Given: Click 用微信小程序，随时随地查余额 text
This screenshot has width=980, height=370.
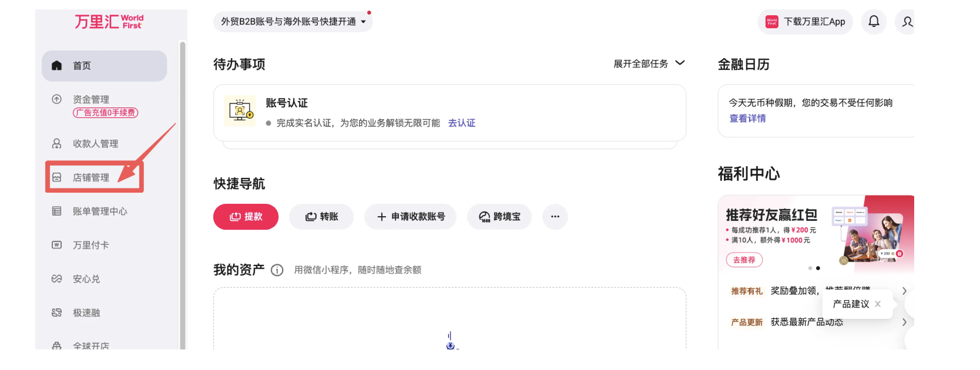Looking at the screenshot, I should tap(358, 270).
